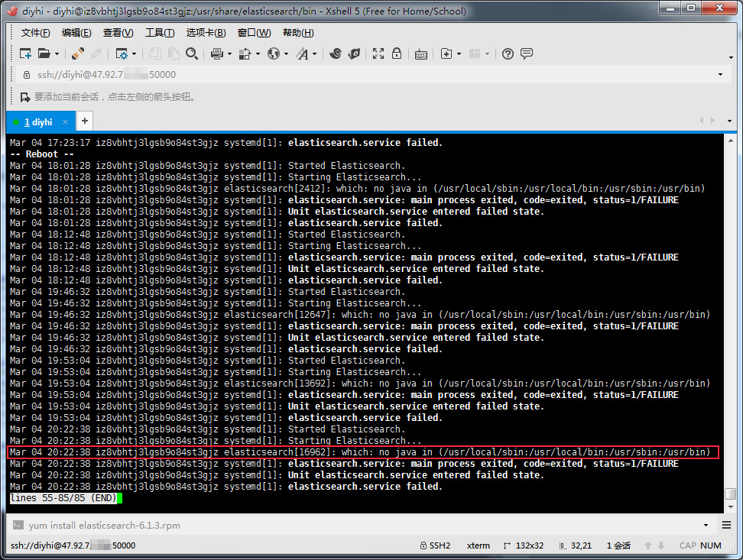This screenshot has width=743, height=560.
Task: Open the 工具(T) menu
Action: [159, 33]
